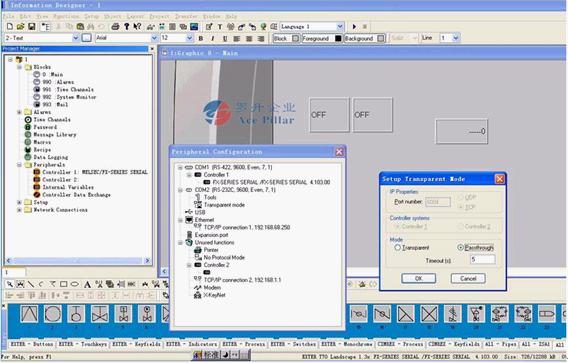The width and height of the screenshot is (568, 363).
Task: Select the TCP protocol radio button
Action: point(460,207)
